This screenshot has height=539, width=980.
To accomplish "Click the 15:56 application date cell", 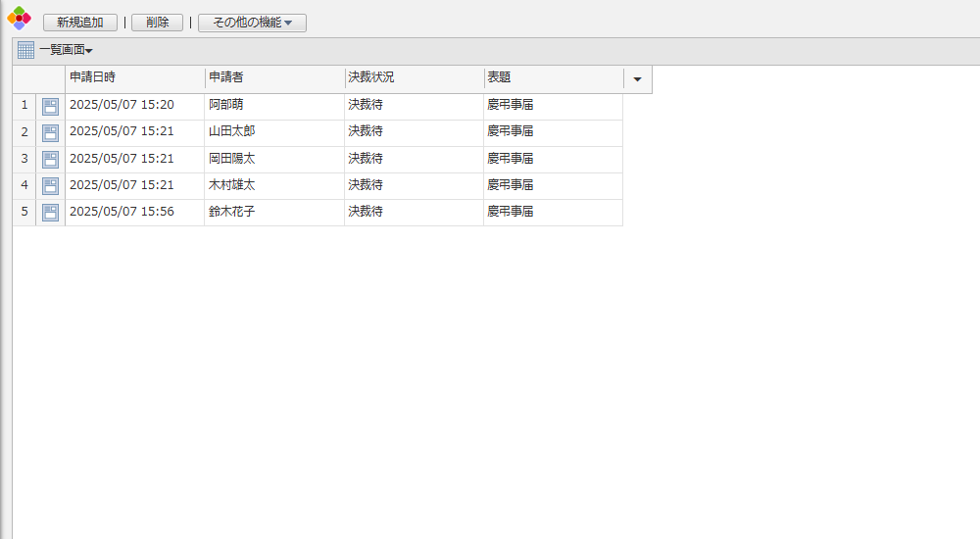I will (x=122, y=211).
